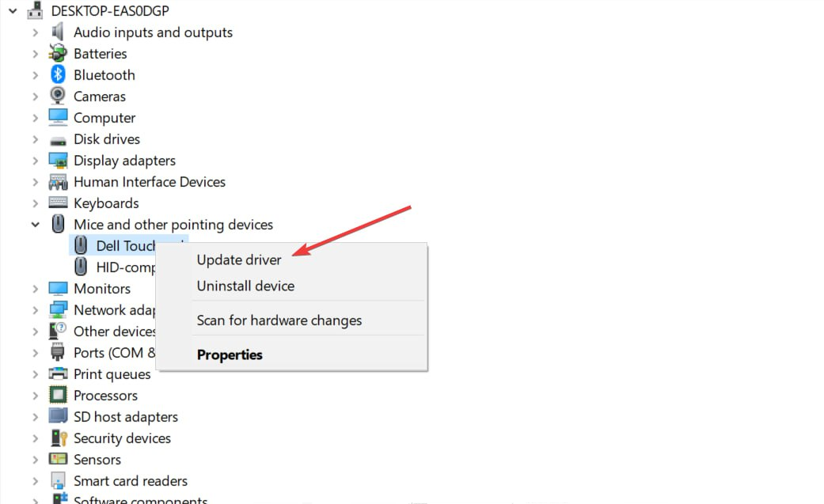
Task: Expand the Bluetooth node arrow
Action: tap(35, 75)
